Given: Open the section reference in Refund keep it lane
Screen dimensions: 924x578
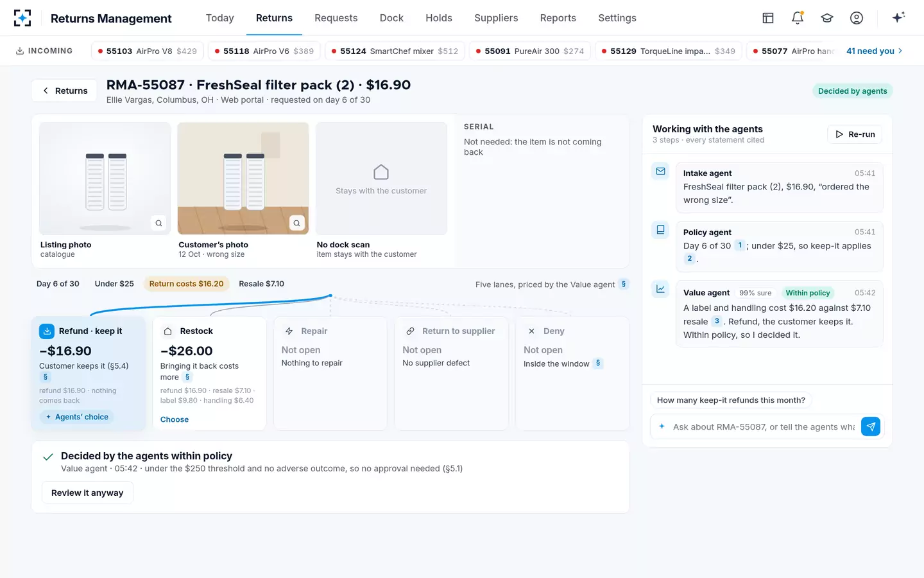Looking at the screenshot, I should [45, 377].
